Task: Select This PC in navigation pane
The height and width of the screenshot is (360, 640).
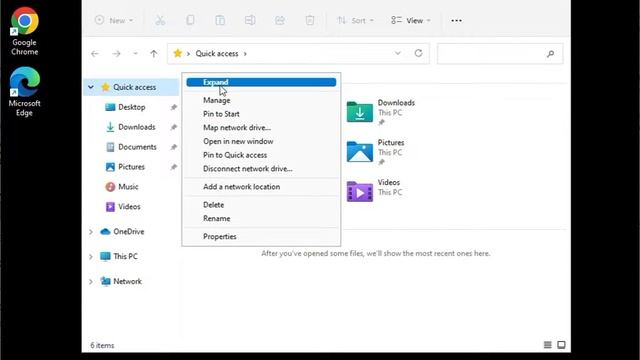Action: (125, 256)
